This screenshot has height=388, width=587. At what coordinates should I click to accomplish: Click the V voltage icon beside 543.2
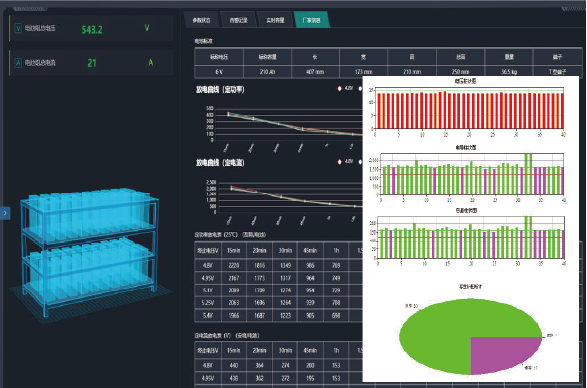pos(18,28)
